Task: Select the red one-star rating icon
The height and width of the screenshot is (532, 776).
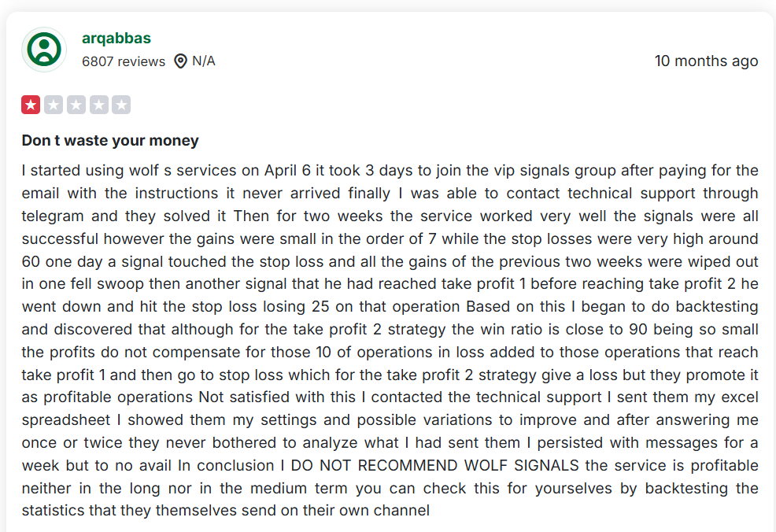Action: [30, 104]
